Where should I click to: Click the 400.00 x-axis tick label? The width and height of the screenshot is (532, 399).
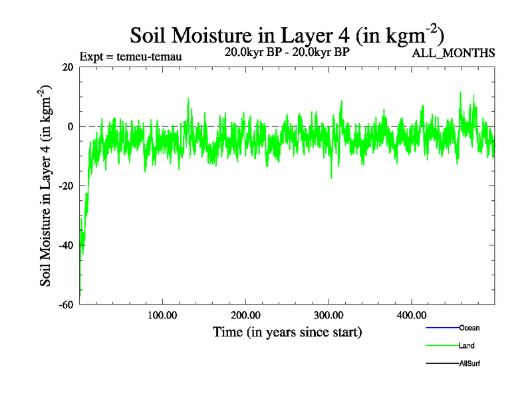[411, 315]
